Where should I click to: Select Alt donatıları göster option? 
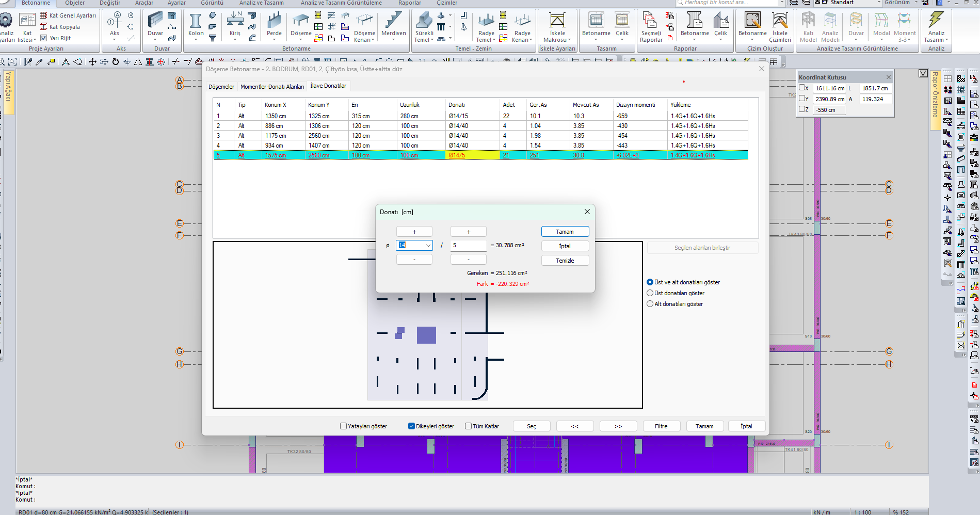(x=650, y=304)
